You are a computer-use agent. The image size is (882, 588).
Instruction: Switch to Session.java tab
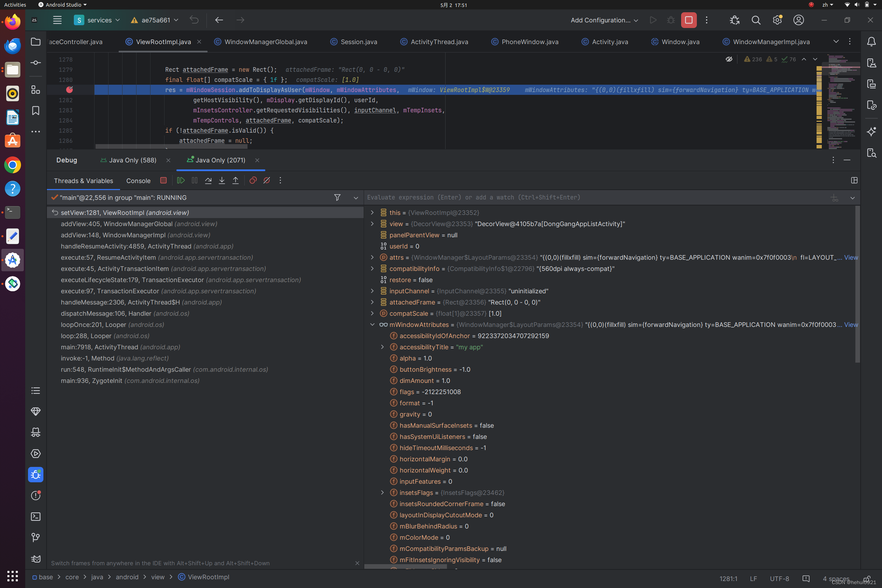353,42
